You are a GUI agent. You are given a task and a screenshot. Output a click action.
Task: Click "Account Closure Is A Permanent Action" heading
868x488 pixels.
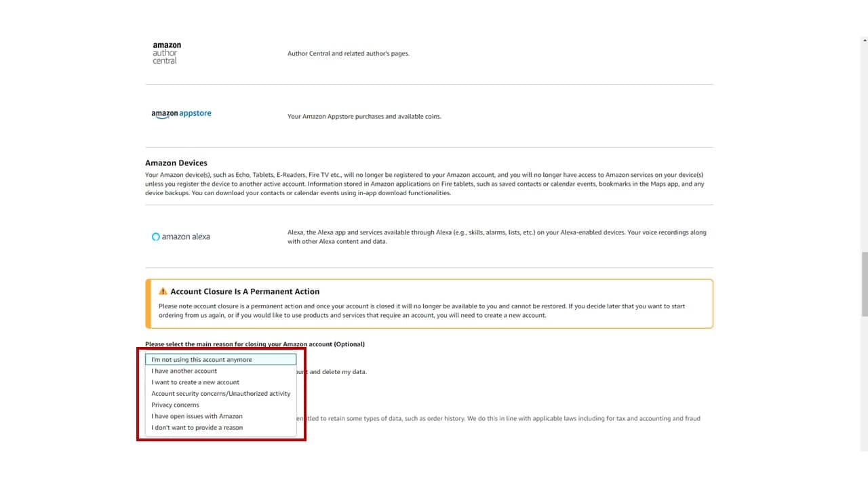(245, 291)
